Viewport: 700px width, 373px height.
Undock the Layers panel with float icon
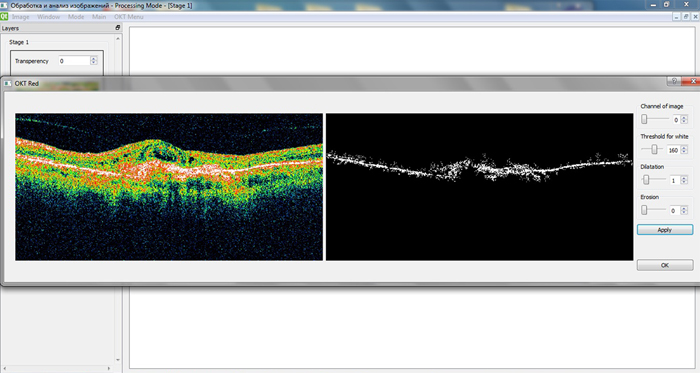(117, 28)
